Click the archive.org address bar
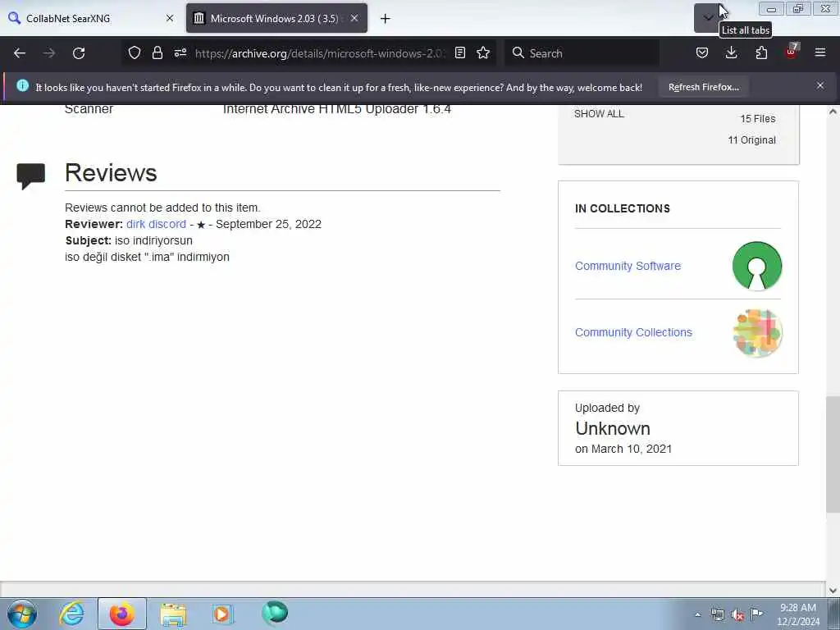Viewport: 840px width, 630px height. (x=319, y=53)
